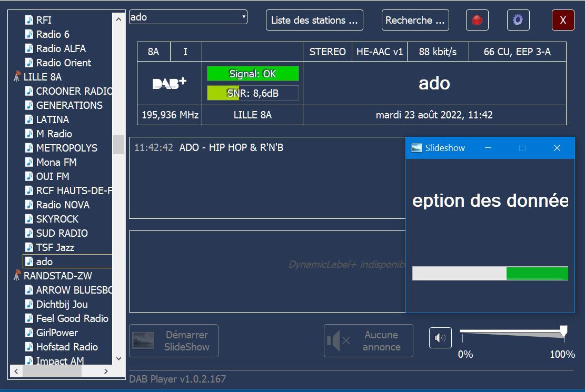Viewport: 585px width, 392px height.
Task: Click the LILLE 8A antenna ensemble icon
Action: coord(17,77)
